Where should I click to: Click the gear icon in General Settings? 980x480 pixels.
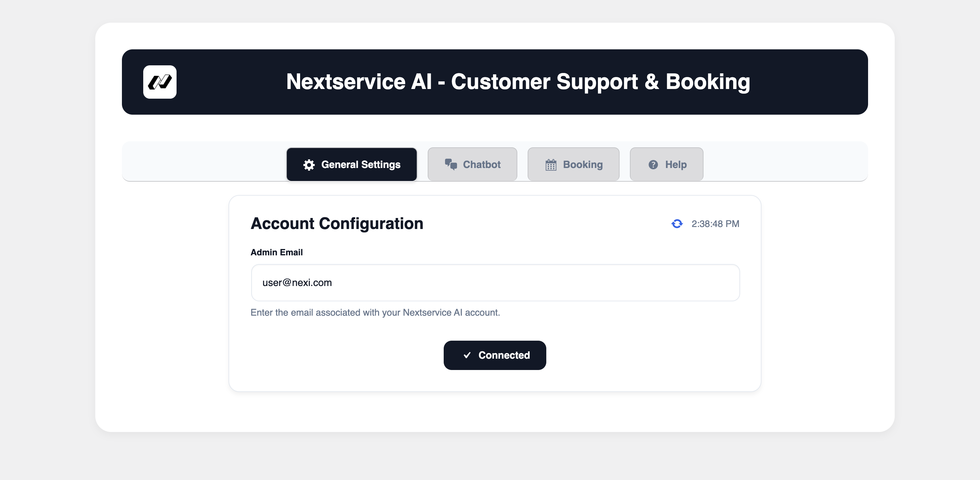309,165
